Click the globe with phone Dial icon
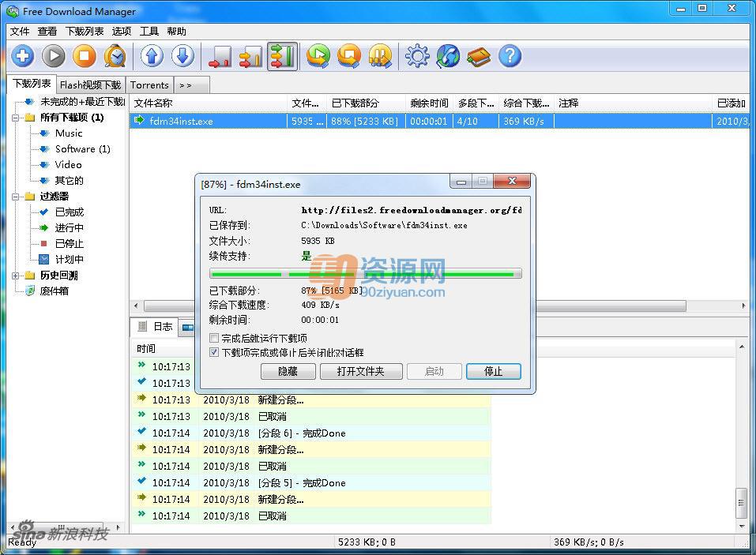 [x=448, y=56]
